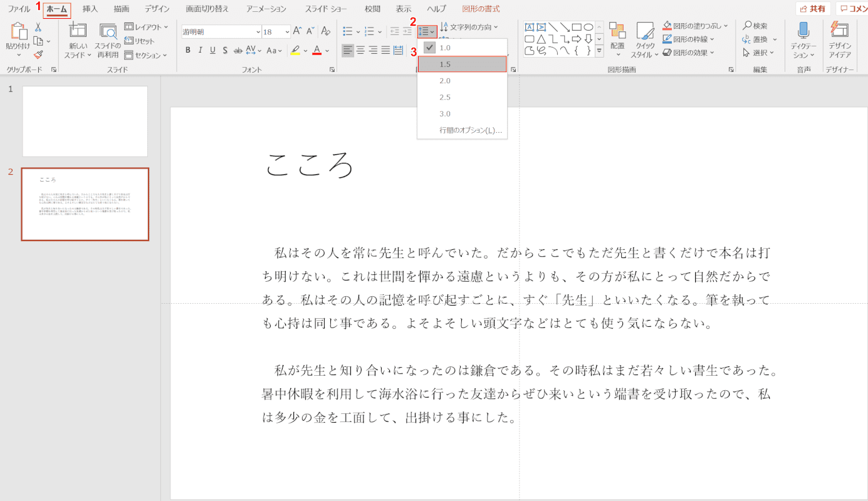Click the New Slide icon
868x501 pixels.
click(x=78, y=31)
